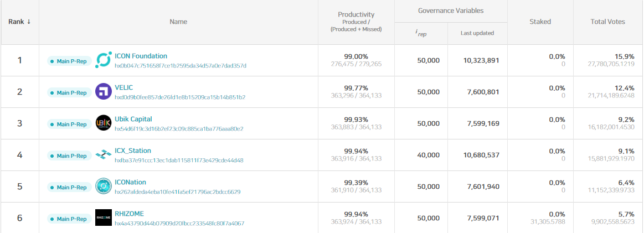Image resolution: width=644 pixels, height=233 pixels.
Task: Click Main P-Rep badge for RHIZOME
Action: (x=69, y=219)
